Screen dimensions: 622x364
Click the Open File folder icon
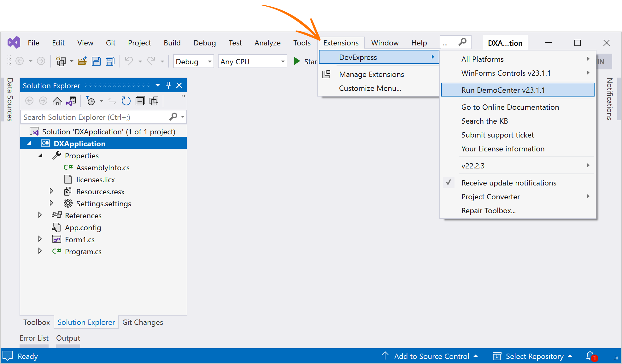pos(82,61)
